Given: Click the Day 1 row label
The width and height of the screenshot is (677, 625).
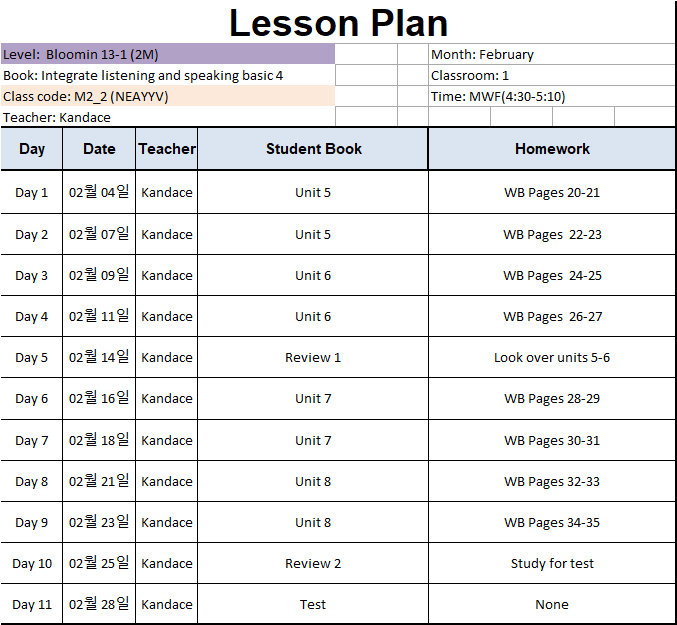Looking at the screenshot, I should 32,192.
